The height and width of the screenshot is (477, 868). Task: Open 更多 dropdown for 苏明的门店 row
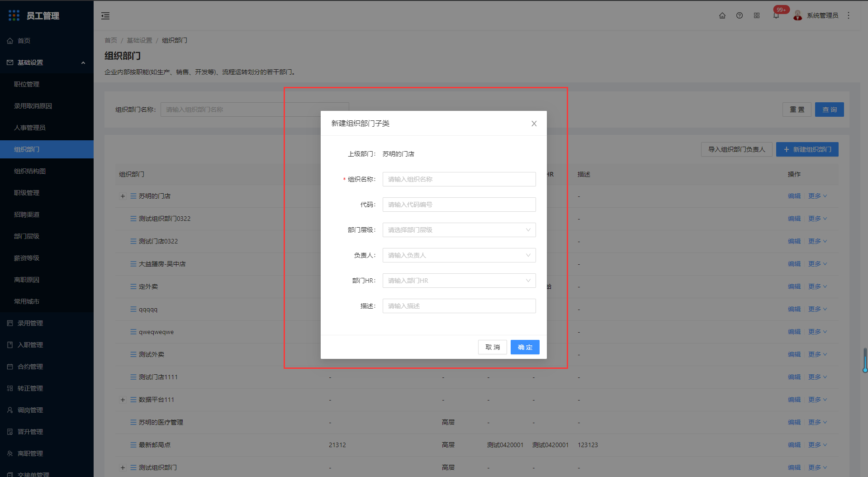(x=818, y=196)
